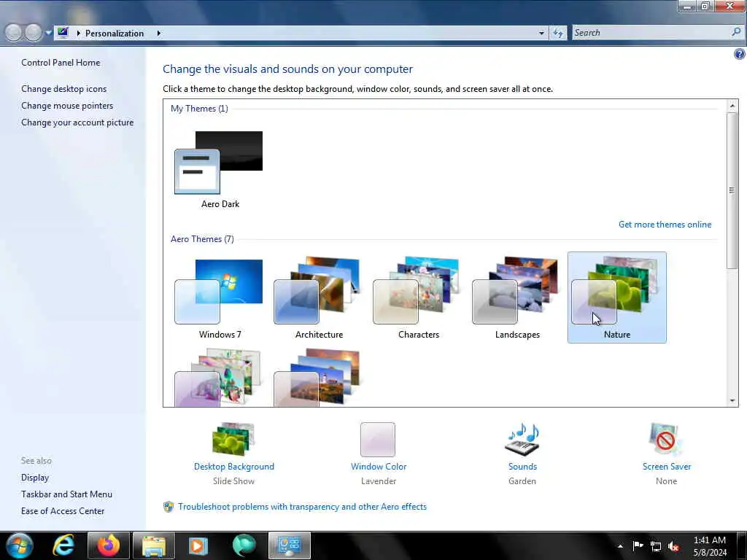Click Window Color link text
Viewport: 747px width, 560px height.
(379, 467)
